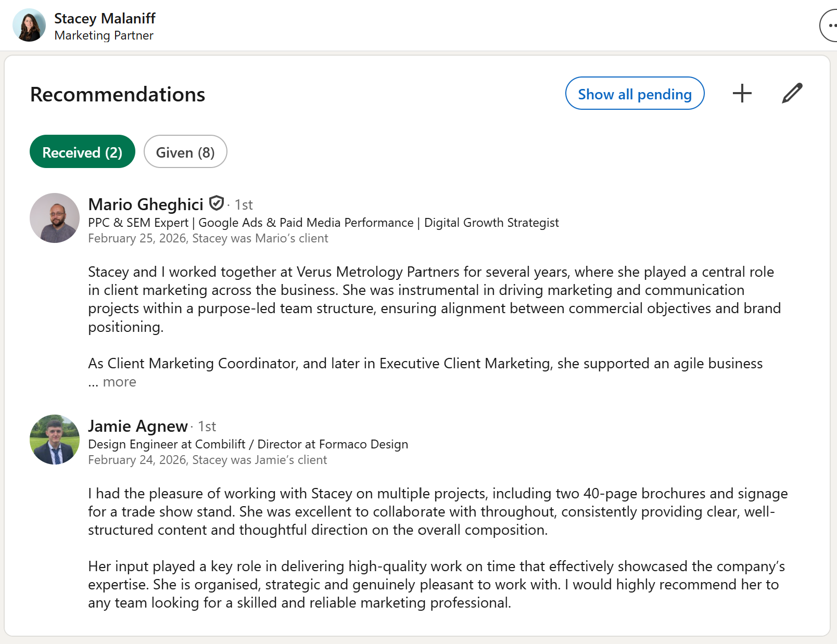Image resolution: width=837 pixels, height=644 pixels.
Task: Open Mario Gheghici's profile picture
Action: (x=55, y=218)
